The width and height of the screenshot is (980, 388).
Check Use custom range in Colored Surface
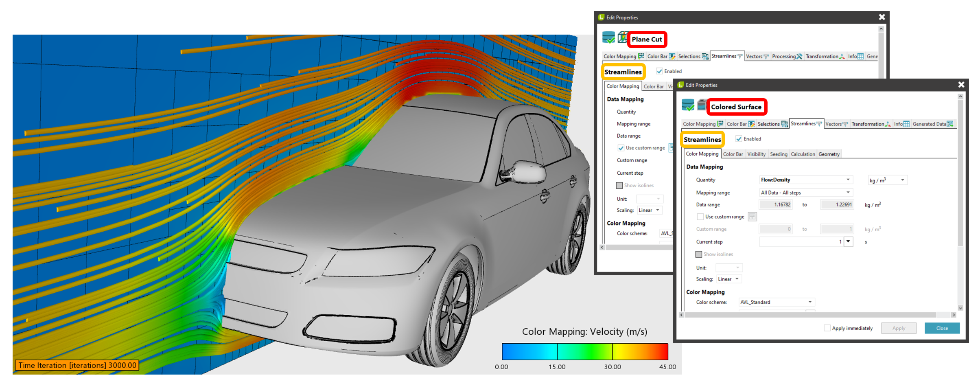700,217
